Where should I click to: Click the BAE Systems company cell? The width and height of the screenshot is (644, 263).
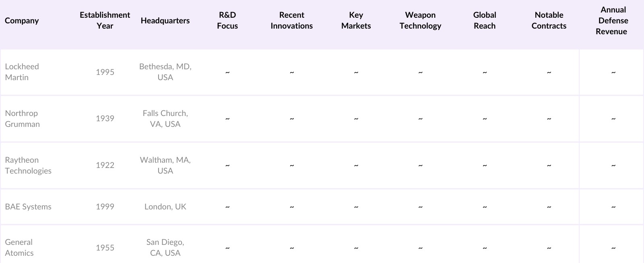click(28, 207)
